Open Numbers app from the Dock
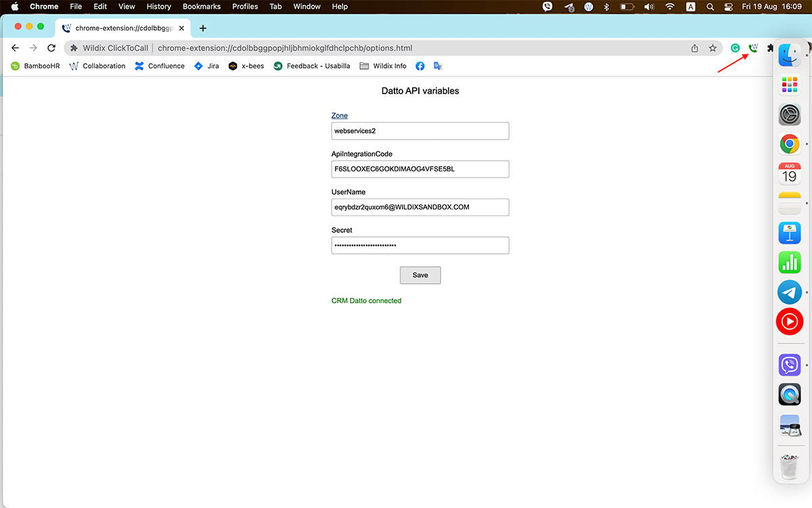812x508 pixels. pyautogui.click(x=789, y=263)
